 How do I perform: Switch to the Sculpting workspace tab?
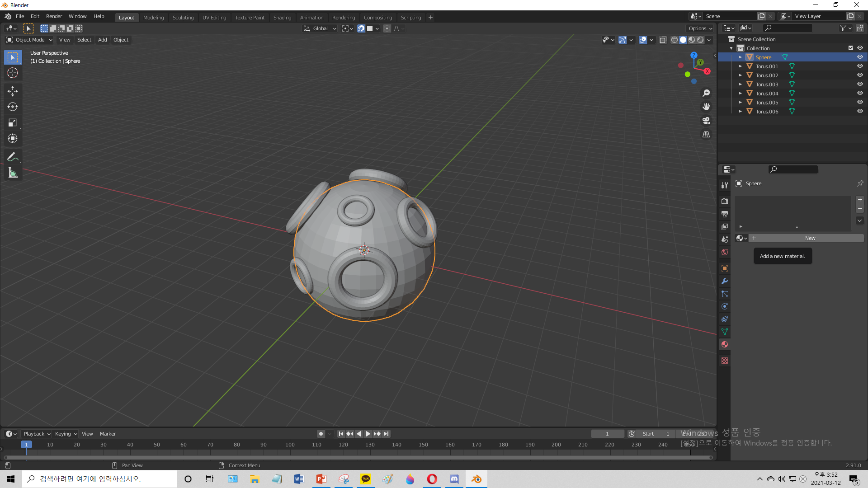point(183,18)
